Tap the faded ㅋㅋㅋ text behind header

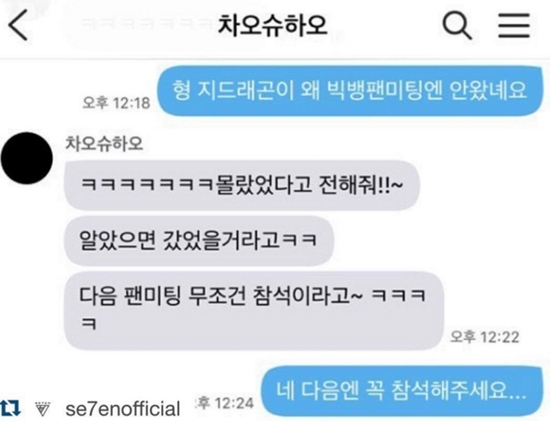(x=147, y=24)
